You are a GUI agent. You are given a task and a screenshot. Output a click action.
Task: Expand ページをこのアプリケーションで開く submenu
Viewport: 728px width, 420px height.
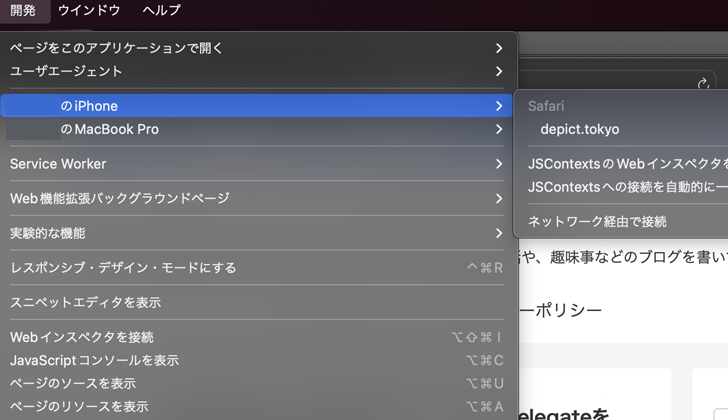(256, 48)
